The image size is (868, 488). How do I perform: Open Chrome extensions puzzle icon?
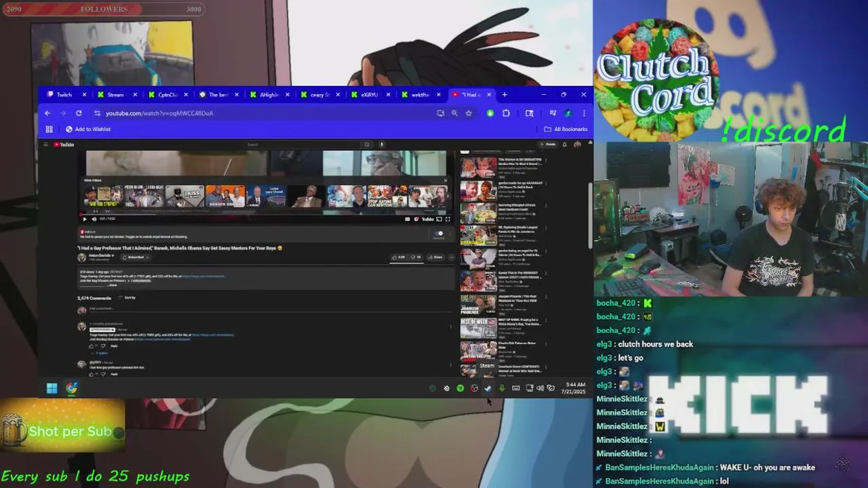coord(506,113)
